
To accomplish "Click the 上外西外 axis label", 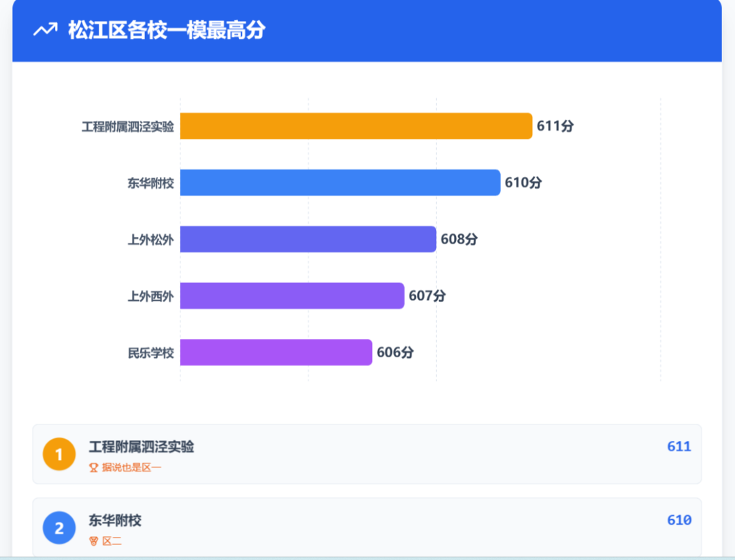I will [x=150, y=296].
